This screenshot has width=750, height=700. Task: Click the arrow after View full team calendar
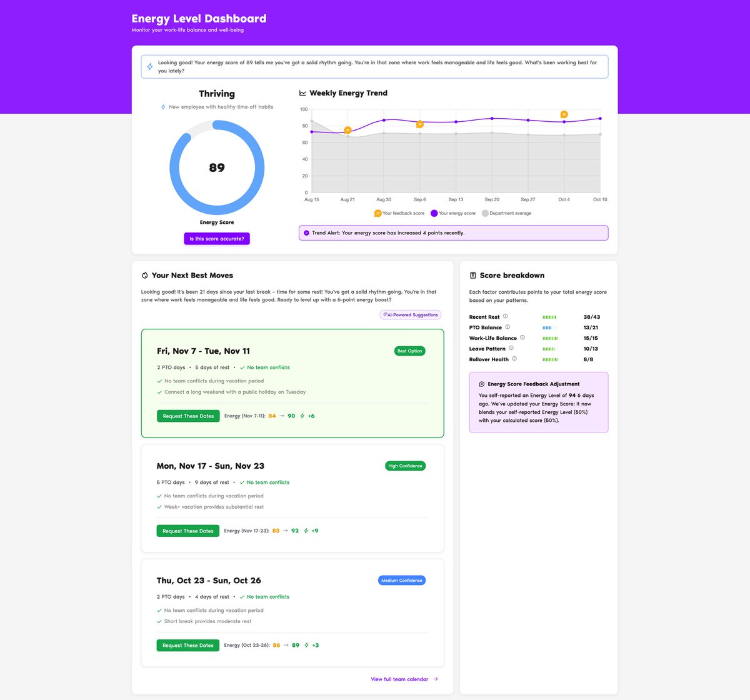click(x=436, y=679)
